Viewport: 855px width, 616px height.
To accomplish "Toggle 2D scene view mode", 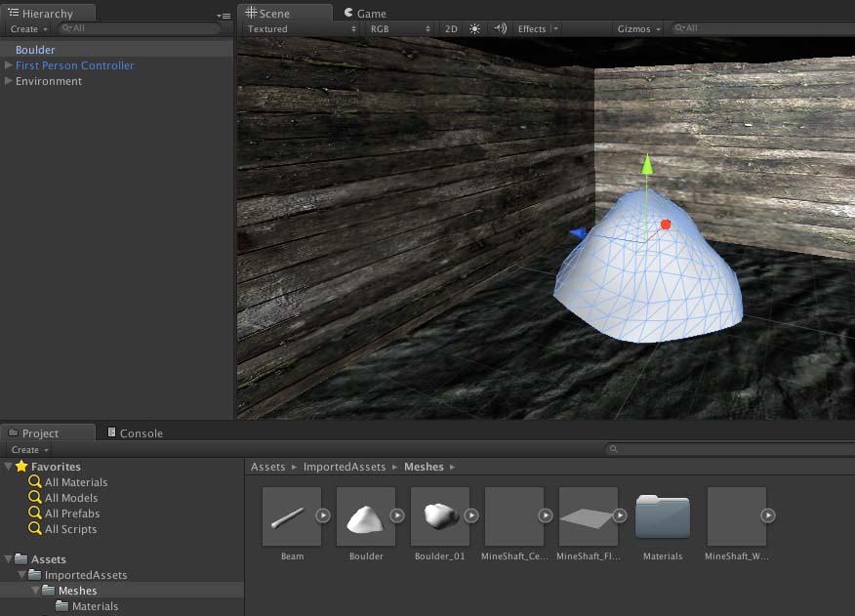I will click(x=451, y=29).
